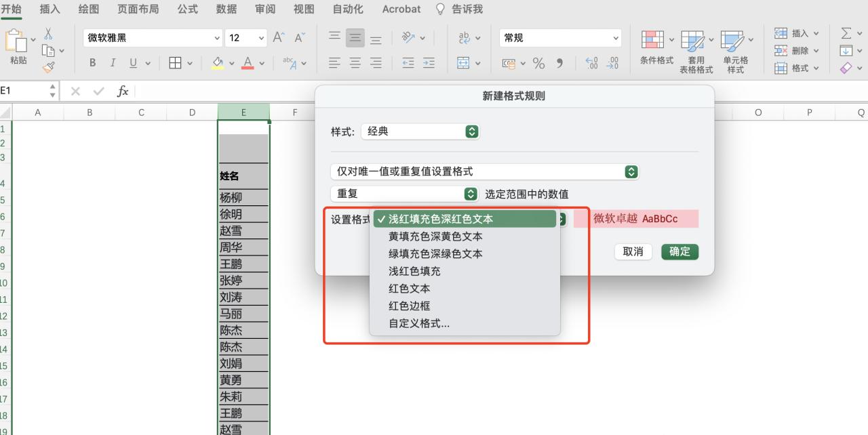Image resolution: width=868 pixels, height=435 pixels.
Task: Expand the font color arrow
Action: tap(262, 63)
